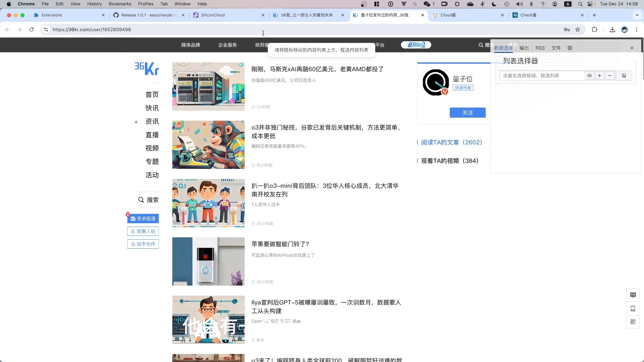644x362 pixels.
Task: Click the QR code icon on right edge
Action: [633, 322]
